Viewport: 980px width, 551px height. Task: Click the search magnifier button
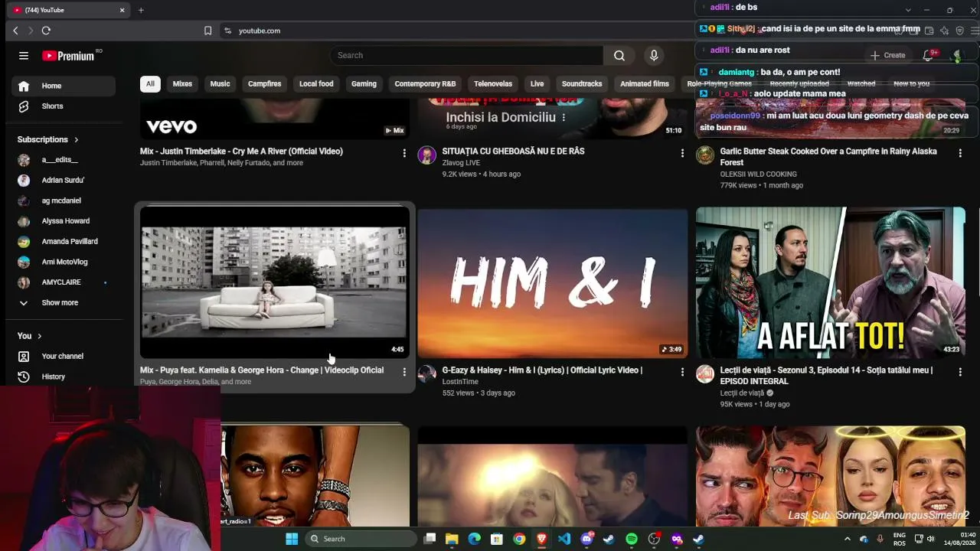coord(619,55)
